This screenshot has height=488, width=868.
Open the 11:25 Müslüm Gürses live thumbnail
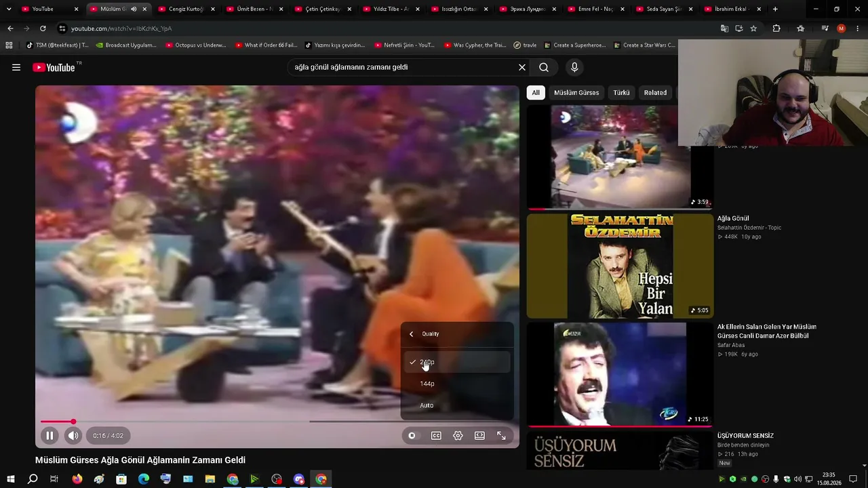620,374
